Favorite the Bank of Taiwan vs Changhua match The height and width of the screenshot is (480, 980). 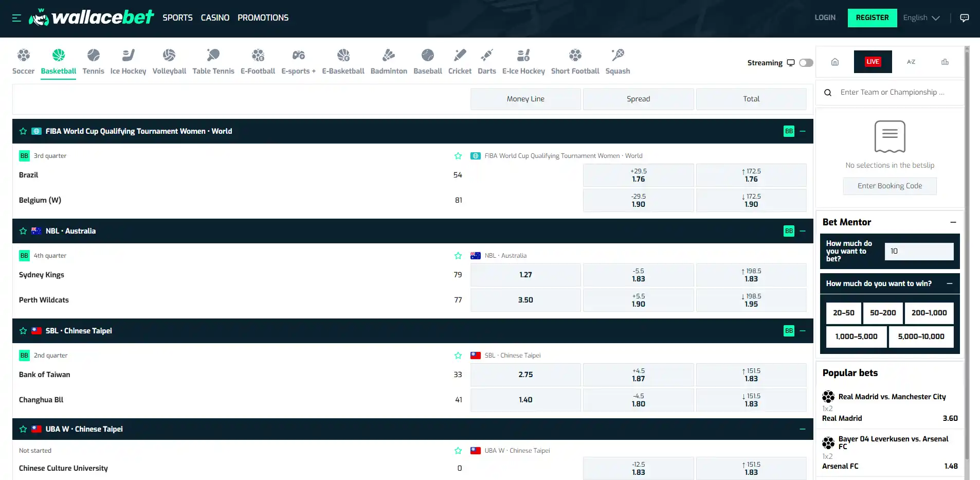(x=458, y=355)
